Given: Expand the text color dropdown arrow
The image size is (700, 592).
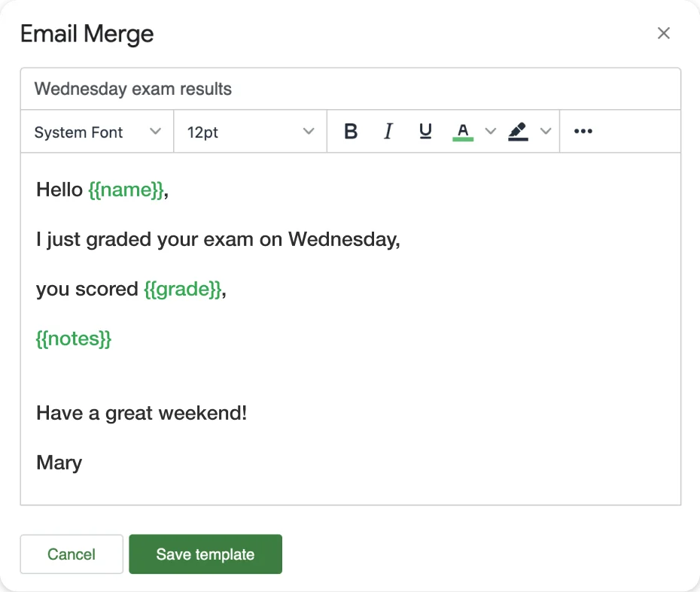Looking at the screenshot, I should [x=491, y=131].
